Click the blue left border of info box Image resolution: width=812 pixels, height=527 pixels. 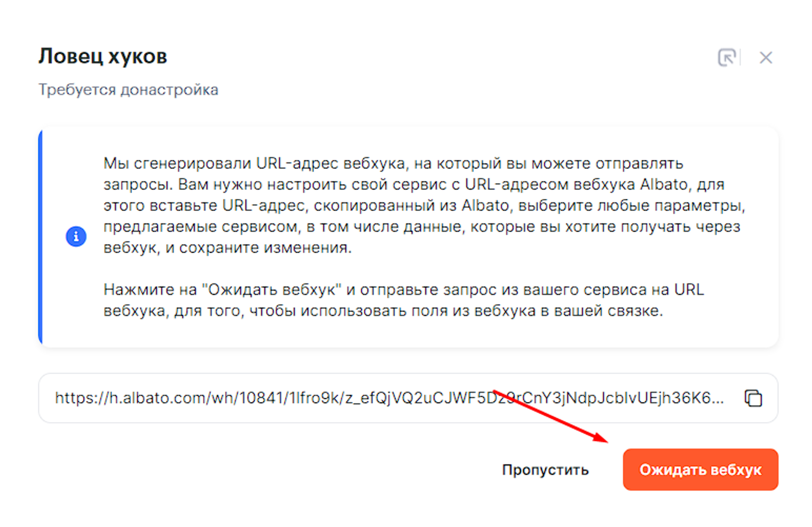coord(41,236)
